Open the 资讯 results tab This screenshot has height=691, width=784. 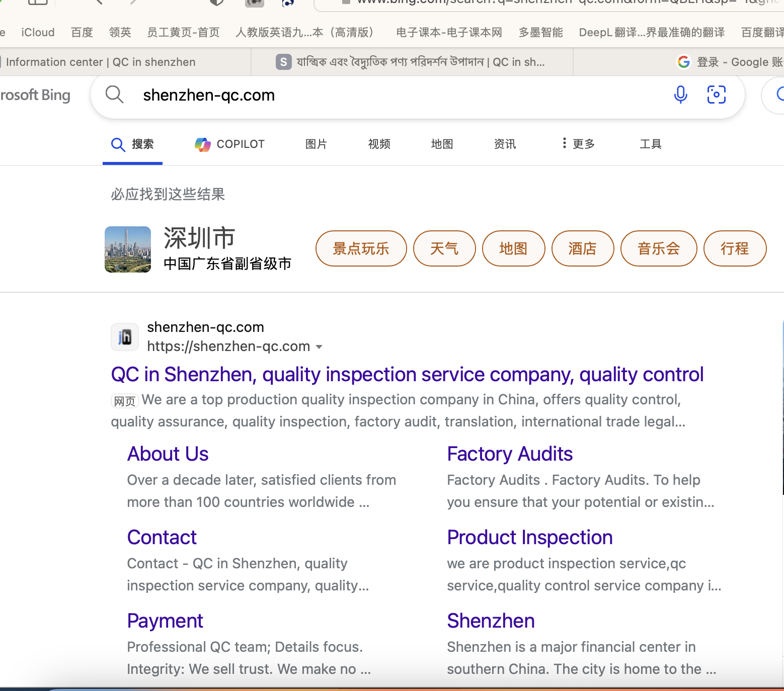[505, 144]
